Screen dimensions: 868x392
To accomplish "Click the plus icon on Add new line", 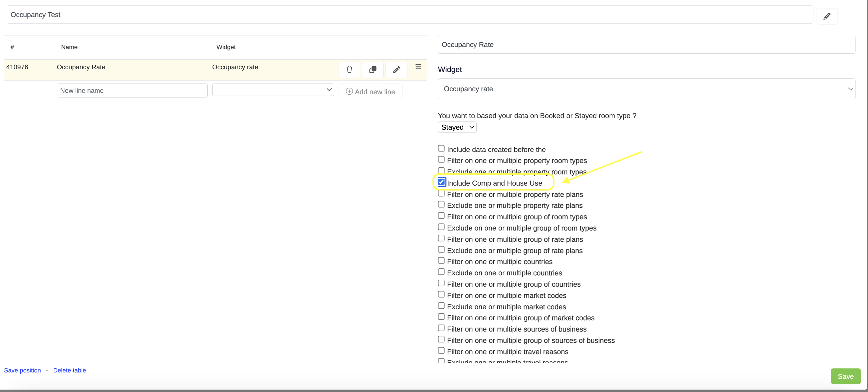I will 349,91.
